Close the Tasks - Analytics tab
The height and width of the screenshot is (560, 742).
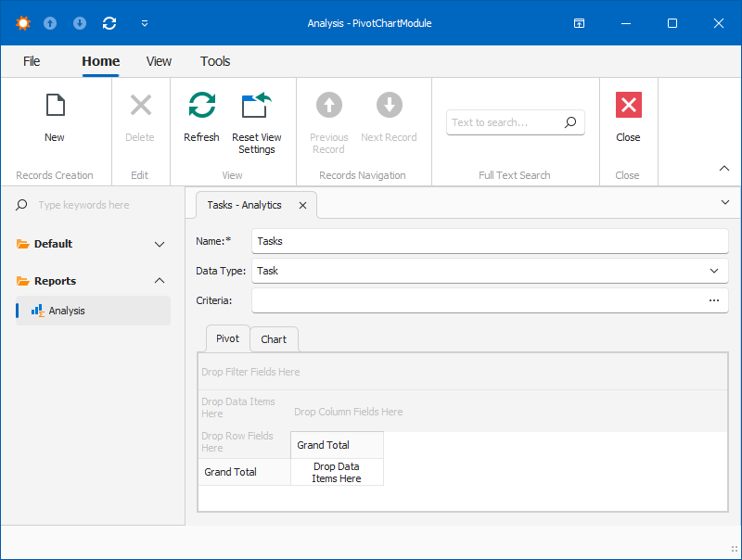(302, 205)
